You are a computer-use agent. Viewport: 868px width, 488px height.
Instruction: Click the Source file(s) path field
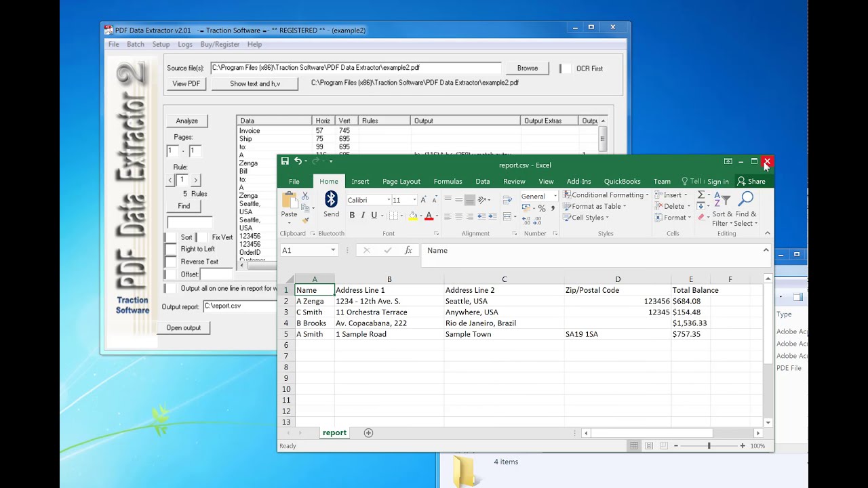pyautogui.click(x=355, y=68)
